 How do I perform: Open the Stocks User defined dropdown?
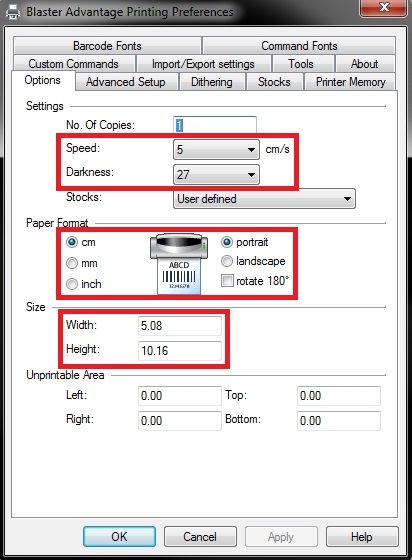pos(264,199)
